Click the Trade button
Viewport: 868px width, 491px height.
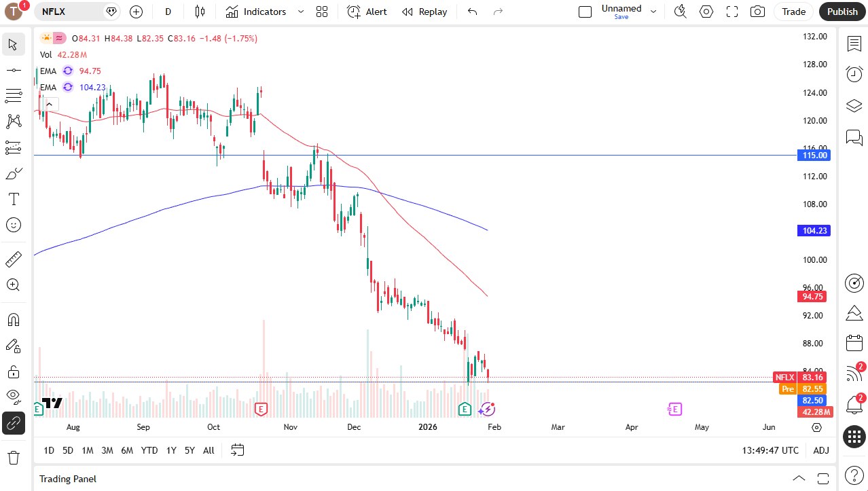[x=793, y=12]
